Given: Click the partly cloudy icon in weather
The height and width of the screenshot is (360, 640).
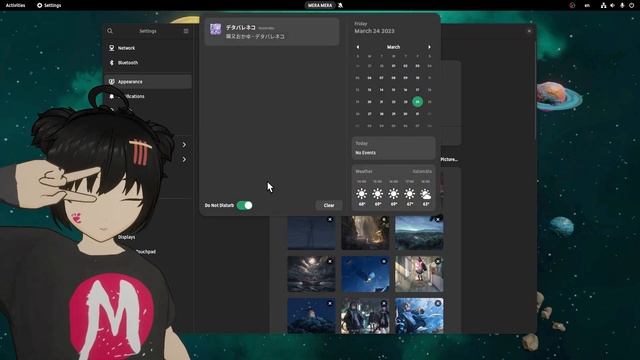Looking at the screenshot, I should tap(425, 194).
